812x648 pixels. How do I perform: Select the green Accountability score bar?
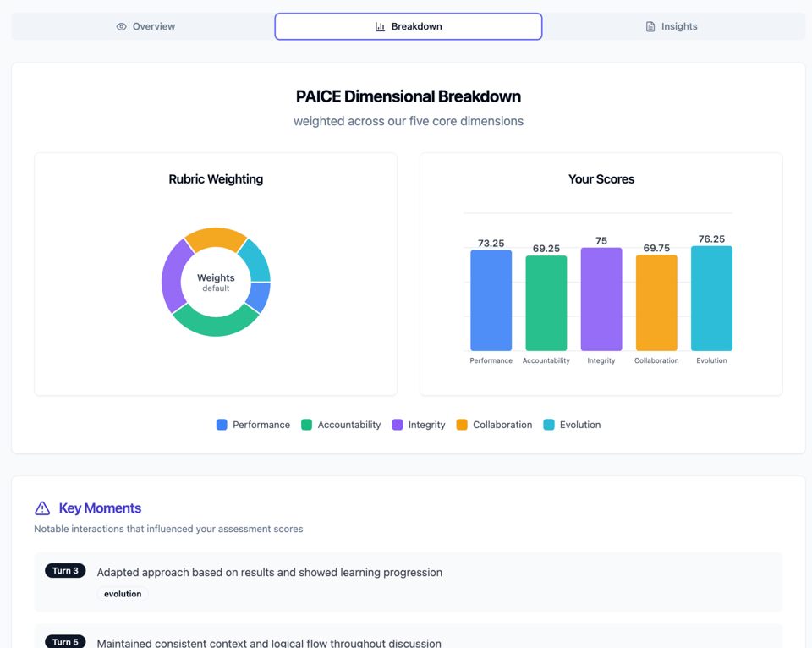pos(546,303)
